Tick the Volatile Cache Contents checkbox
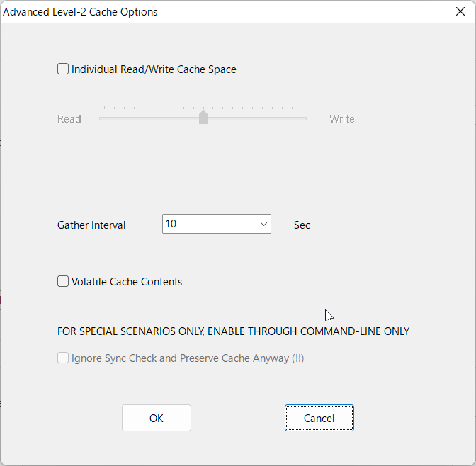476x466 pixels. [x=63, y=281]
